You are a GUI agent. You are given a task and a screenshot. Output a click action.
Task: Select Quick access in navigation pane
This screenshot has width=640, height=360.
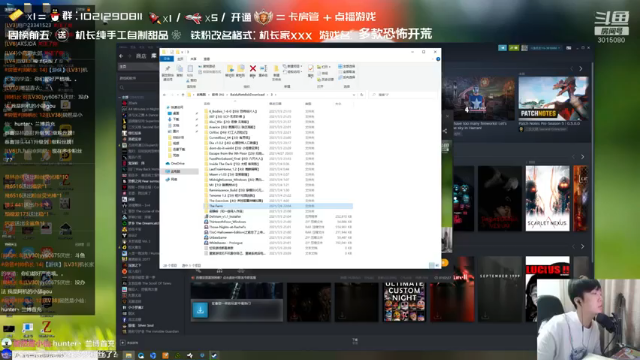point(175,107)
